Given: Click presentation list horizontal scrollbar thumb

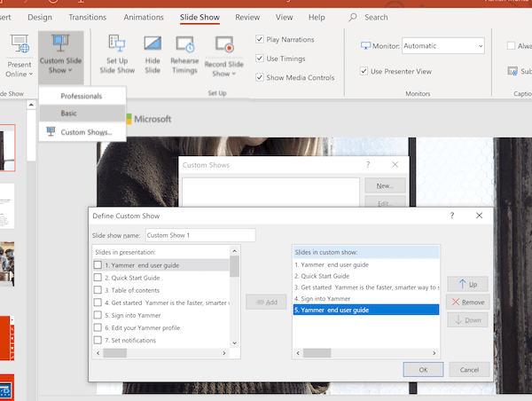Looking at the screenshot, I should [x=115, y=353].
